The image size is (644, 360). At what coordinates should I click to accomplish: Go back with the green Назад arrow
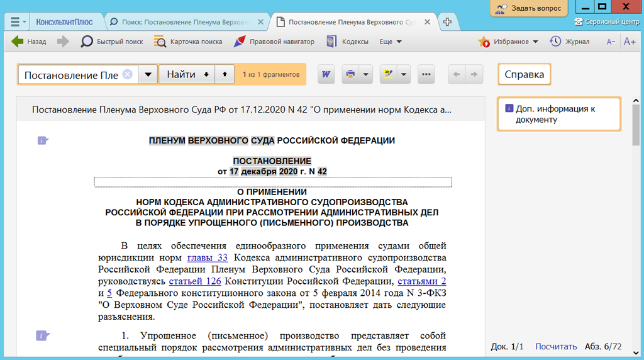pos(29,42)
